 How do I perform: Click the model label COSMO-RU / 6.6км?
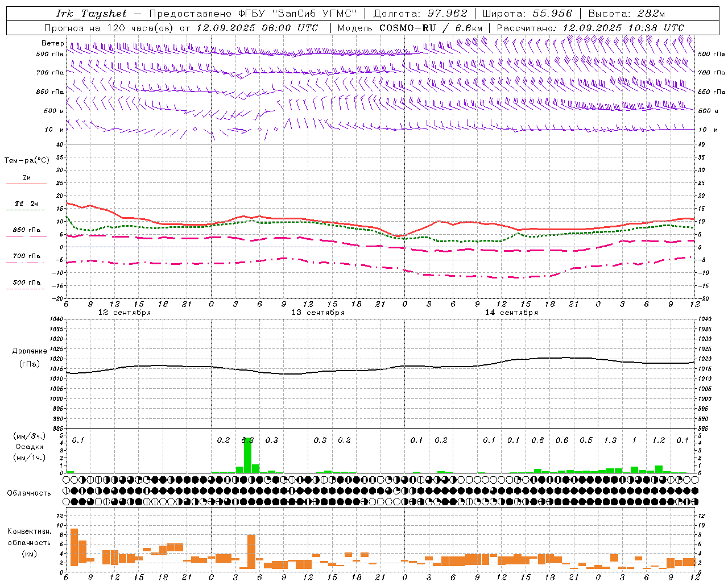(431, 28)
